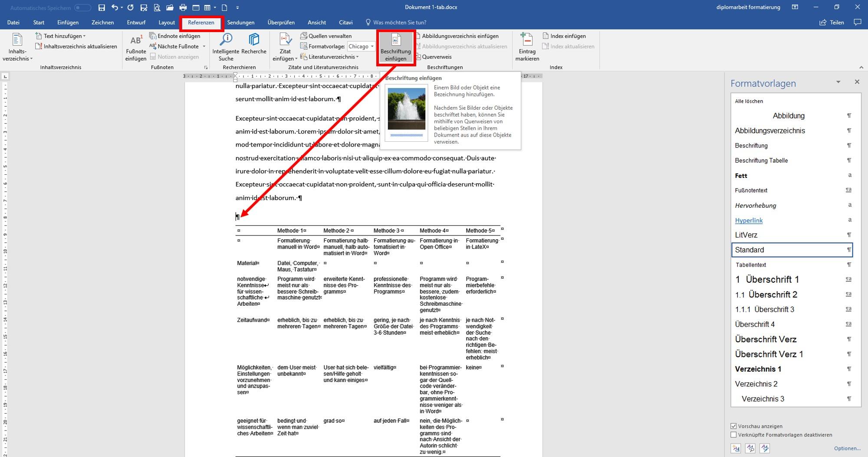Click Beschriftung einfügen
The width and height of the screenshot is (868, 457).
click(x=396, y=48)
